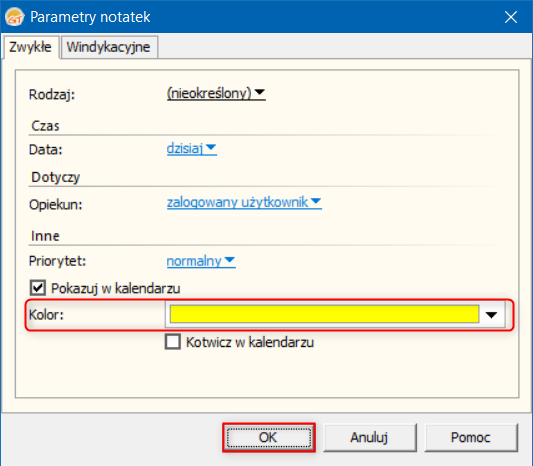
Task: Enable Kotwicz w kalendarzu checkbox
Action: (173, 342)
